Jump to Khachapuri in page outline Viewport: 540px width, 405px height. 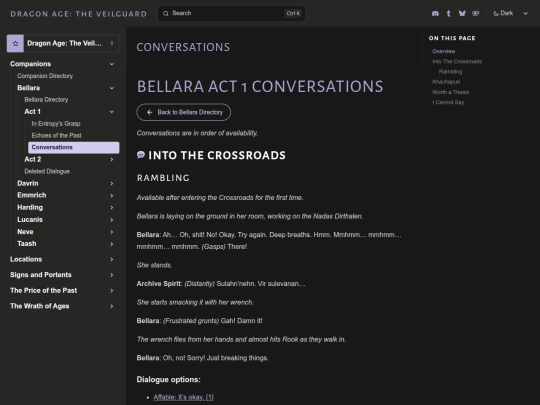446,82
